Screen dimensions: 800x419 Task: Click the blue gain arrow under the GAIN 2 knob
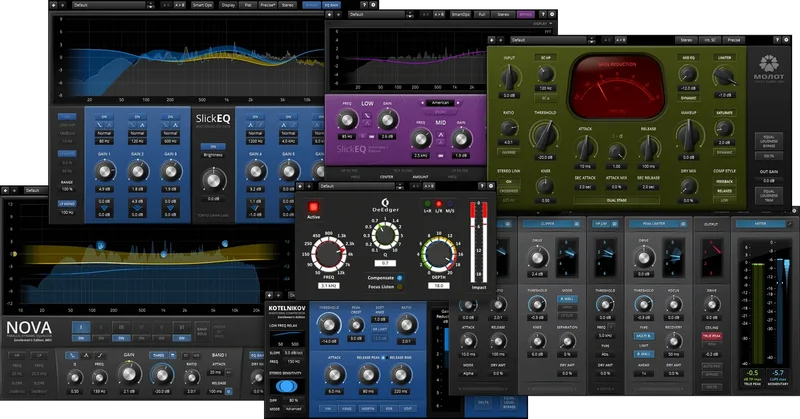pos(137,208)
